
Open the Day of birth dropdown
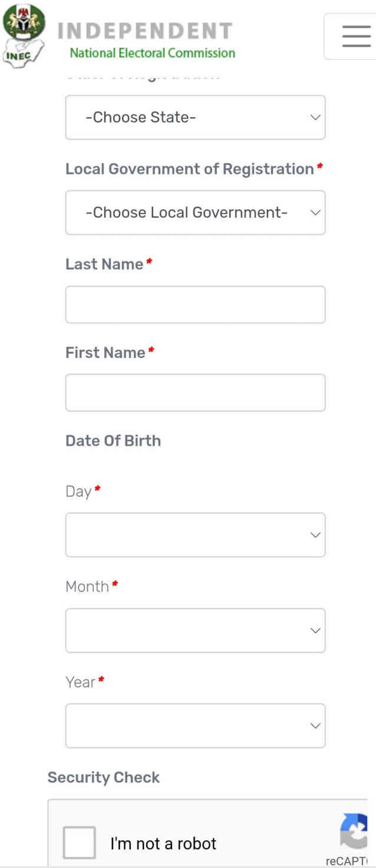pos(195,535)
